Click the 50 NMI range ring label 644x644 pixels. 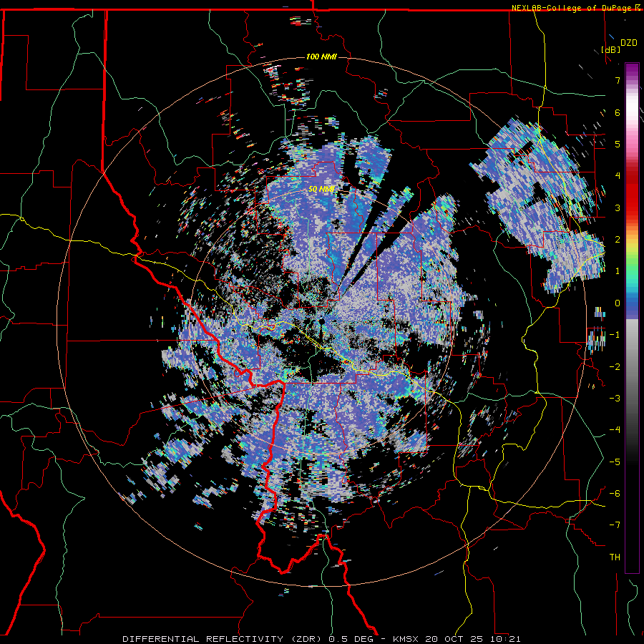click(321, 190)
